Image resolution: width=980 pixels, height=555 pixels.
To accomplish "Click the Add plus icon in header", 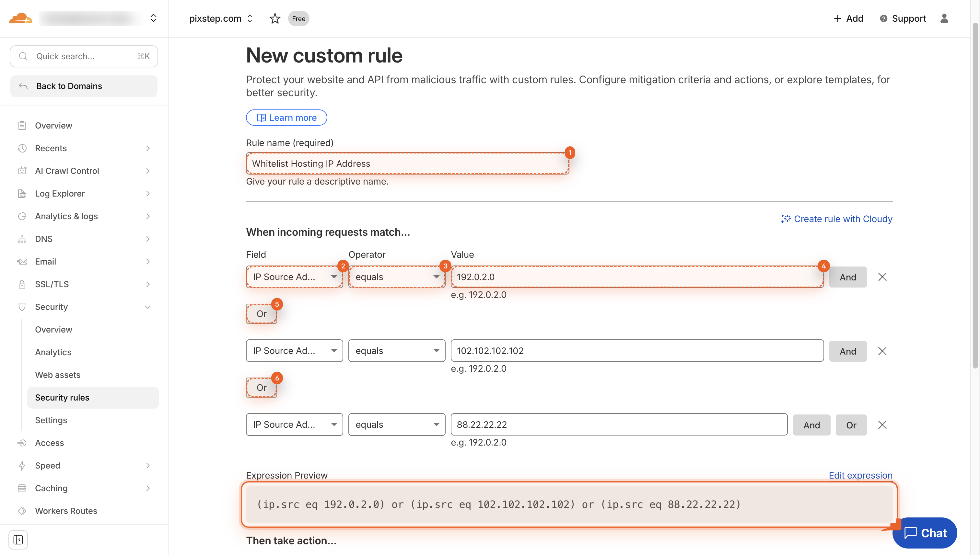I will click(838, 18).
